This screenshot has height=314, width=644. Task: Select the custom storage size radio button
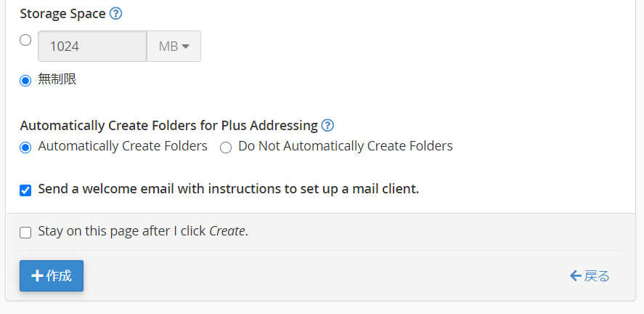25,40
